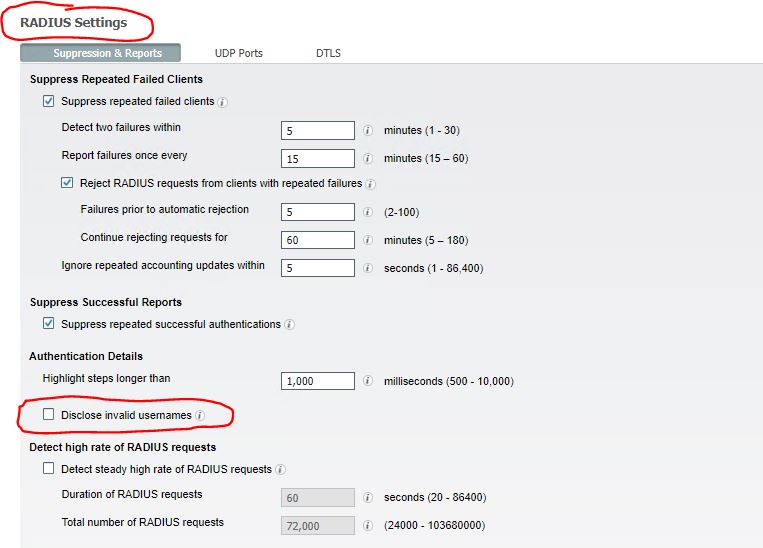Open the UDP Ports tab
The image size is (763, 548).
(x=238, y=54)
